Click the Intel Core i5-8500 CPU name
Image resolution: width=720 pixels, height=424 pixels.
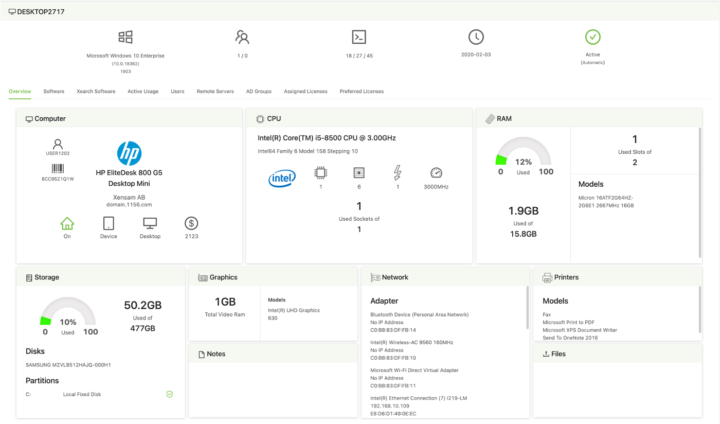(x=326, y=138)
